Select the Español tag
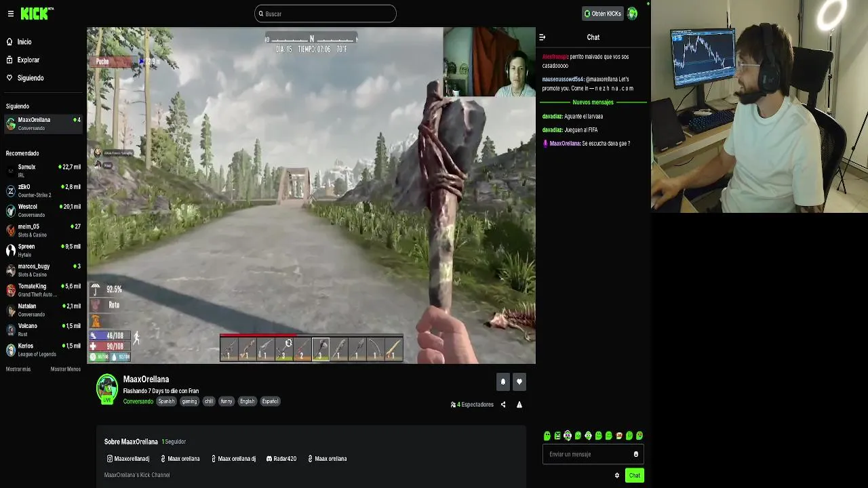Image resolution: width=868 pixels, height=488 pixels. tap(270, 401)
